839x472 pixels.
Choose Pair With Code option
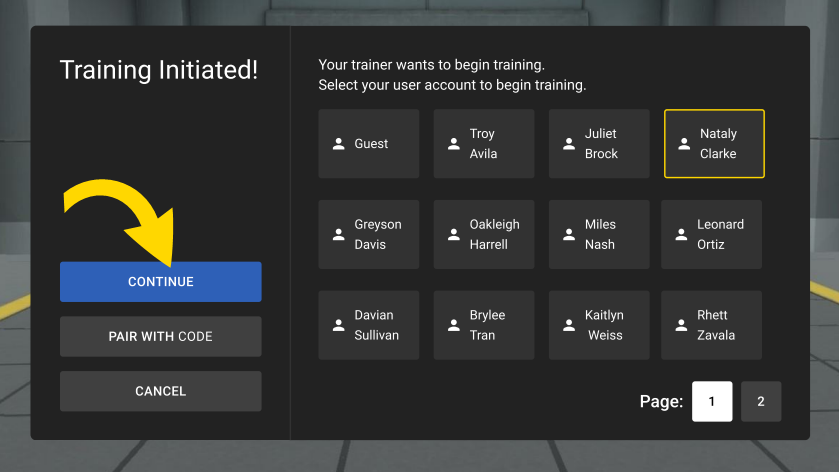160,337
